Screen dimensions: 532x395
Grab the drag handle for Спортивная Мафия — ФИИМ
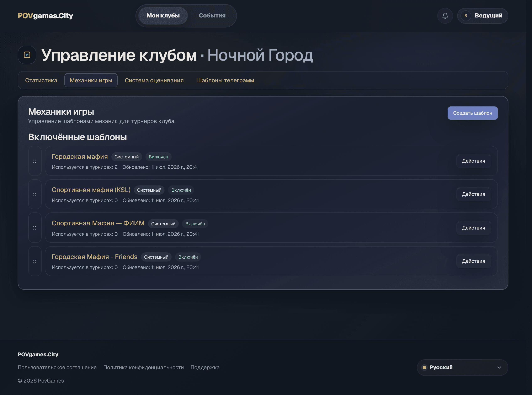(x=35, y=228)
